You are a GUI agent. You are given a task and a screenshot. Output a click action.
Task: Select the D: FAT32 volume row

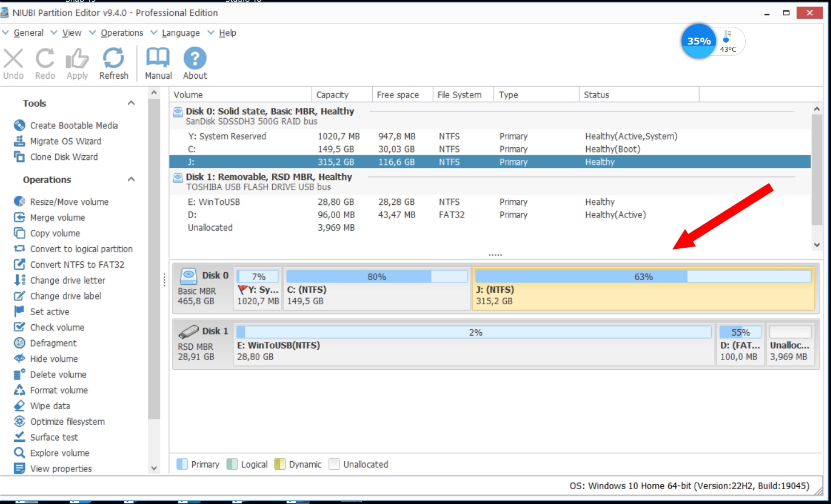490,215
